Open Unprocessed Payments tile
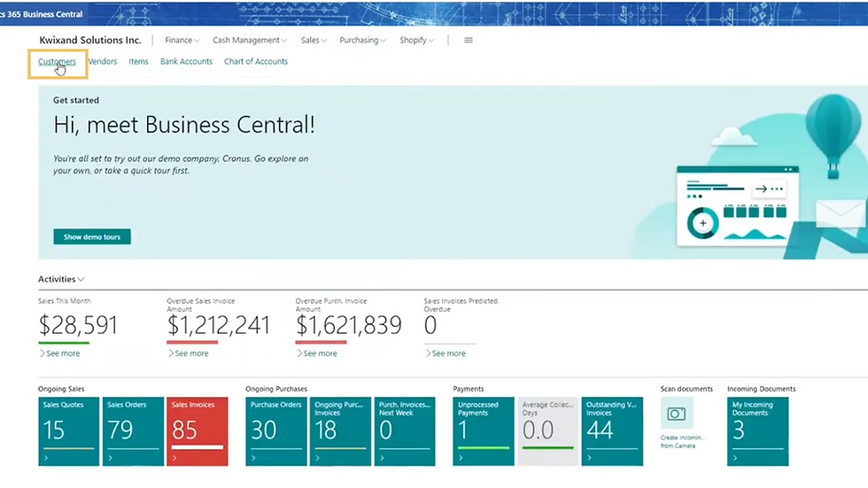The image size is (868, 488). coord(484,431)
